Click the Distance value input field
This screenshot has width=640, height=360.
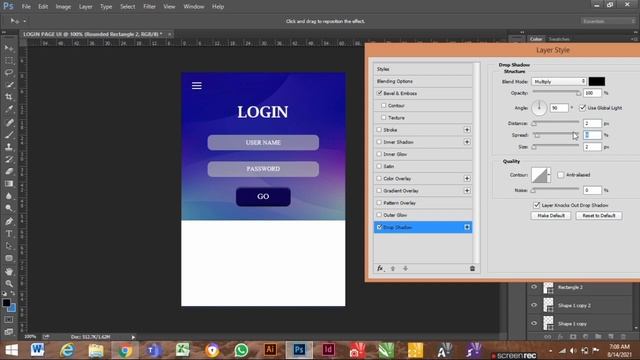coord(592,123)
